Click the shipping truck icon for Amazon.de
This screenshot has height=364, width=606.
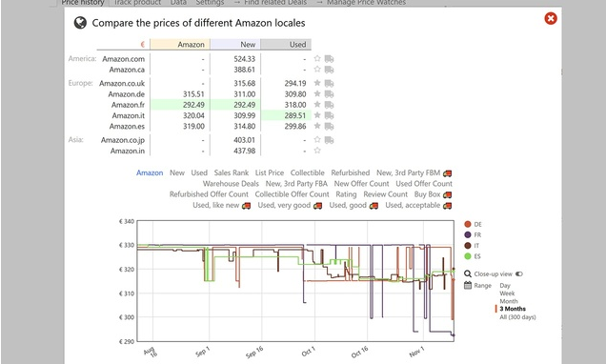pos(329,94)
